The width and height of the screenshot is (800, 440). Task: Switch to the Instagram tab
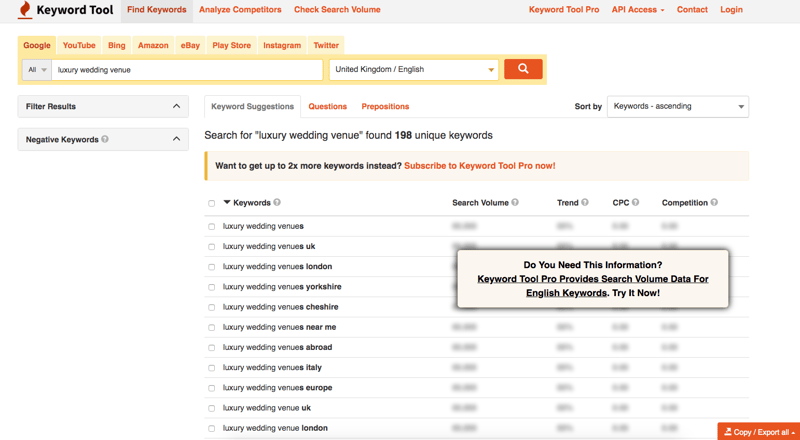(282, 45)
